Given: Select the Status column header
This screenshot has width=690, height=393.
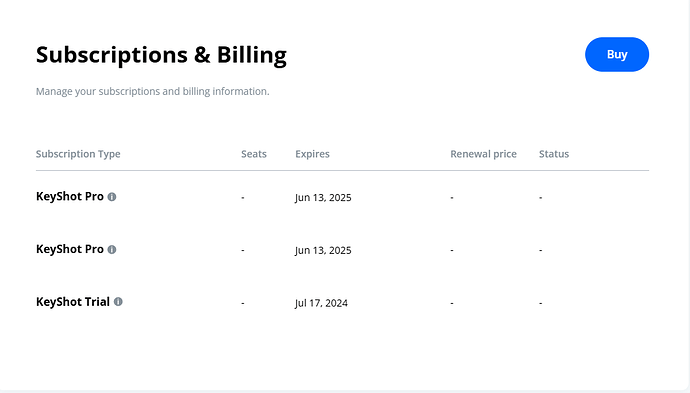Looking at the screenshot, I should click(x=554, y=154).
